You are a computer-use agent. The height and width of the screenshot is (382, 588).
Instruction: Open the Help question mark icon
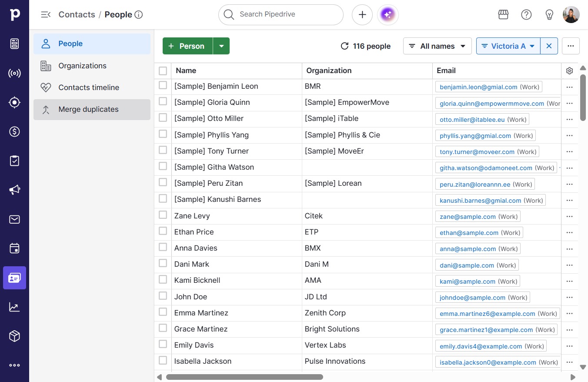[526, 15]
